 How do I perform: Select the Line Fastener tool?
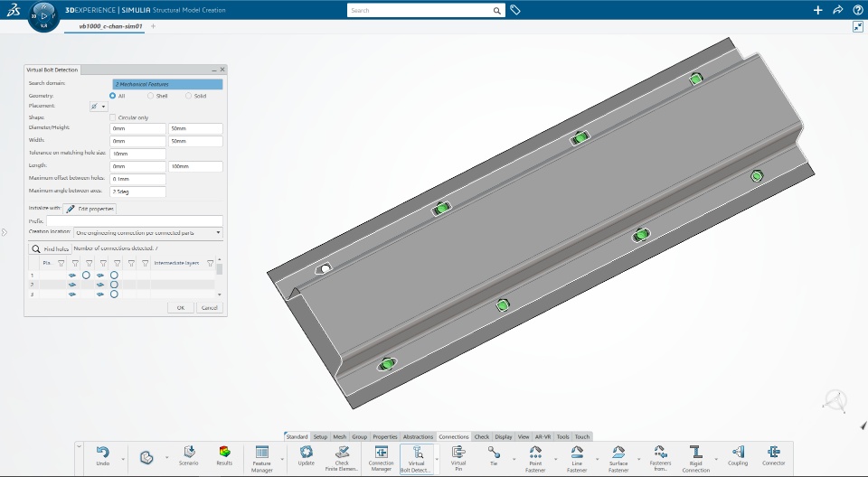click(x=577, y=452)
